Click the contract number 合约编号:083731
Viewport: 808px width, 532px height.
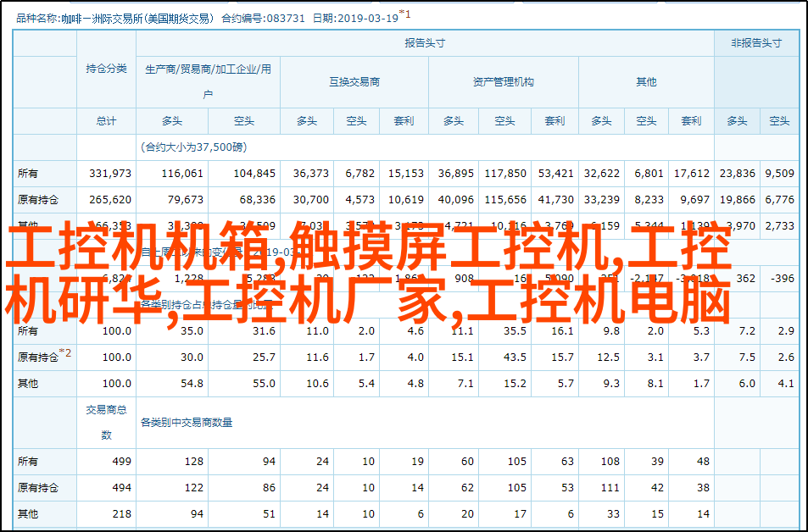(x=264, y=19)
